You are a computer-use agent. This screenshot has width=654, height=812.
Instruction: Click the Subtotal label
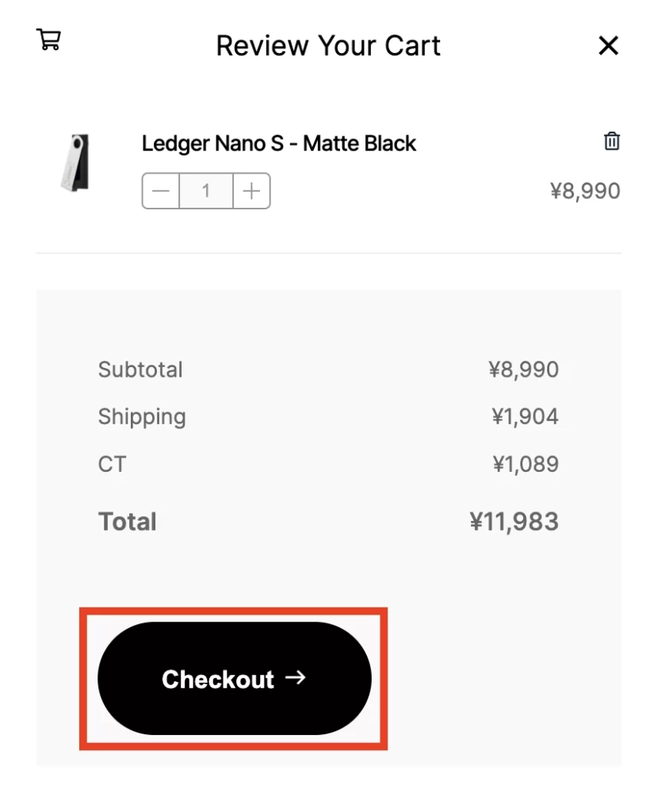(140, 370)
